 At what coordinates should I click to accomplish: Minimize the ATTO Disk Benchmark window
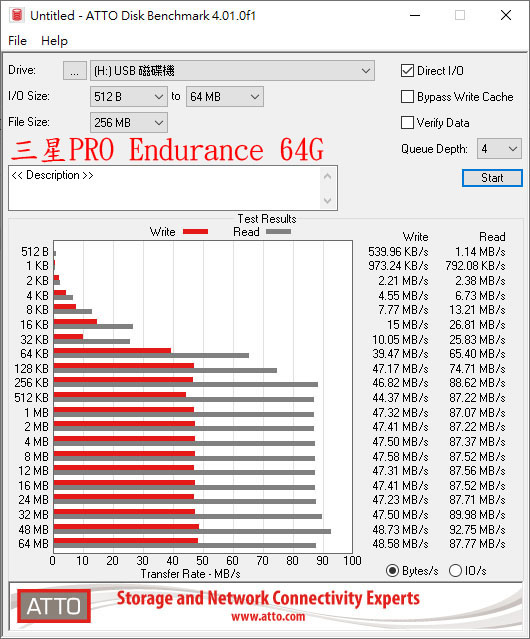(415, 15)
